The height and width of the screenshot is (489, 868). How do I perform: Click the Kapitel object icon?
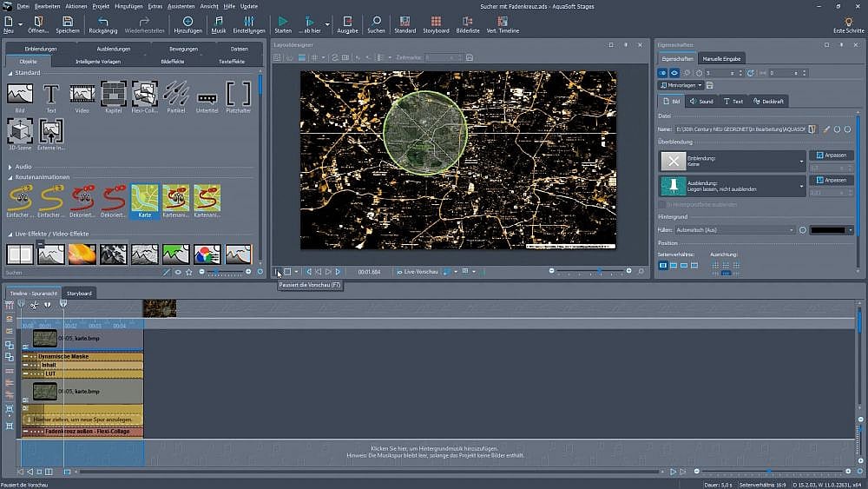(x=113, y=93)
